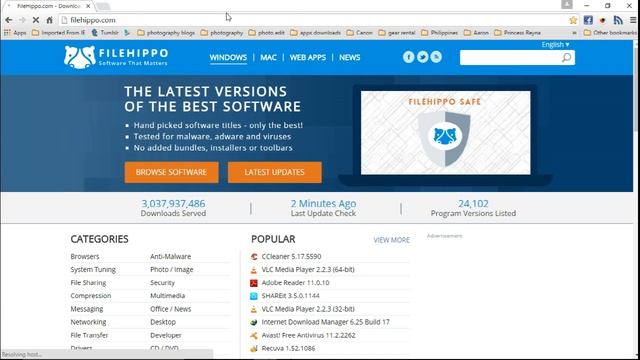Open the Canon bookmark folder
This screenshot has height=360, width=640.
[359, 33]
